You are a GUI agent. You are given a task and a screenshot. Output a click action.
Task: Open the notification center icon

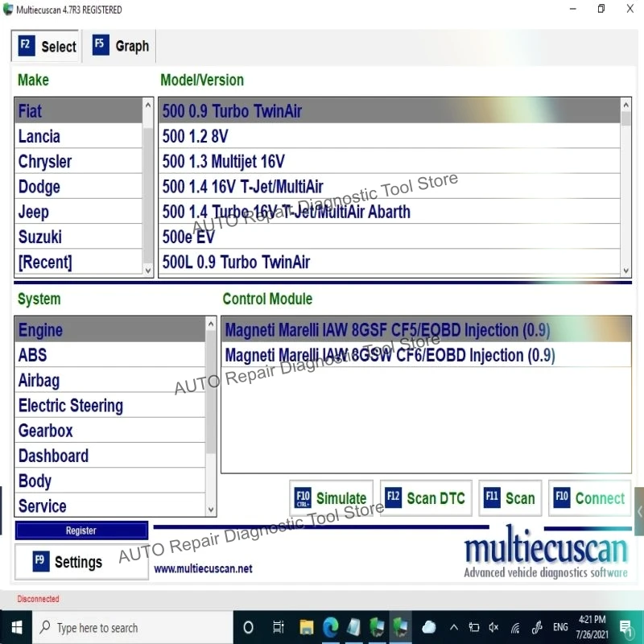click(625, 627)
